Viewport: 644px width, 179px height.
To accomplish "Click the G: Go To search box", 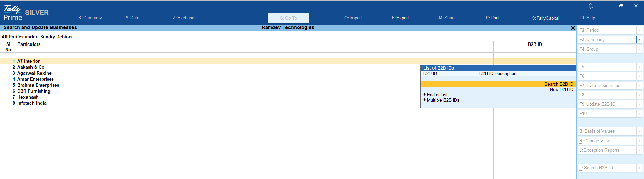I will coord(288,18).
